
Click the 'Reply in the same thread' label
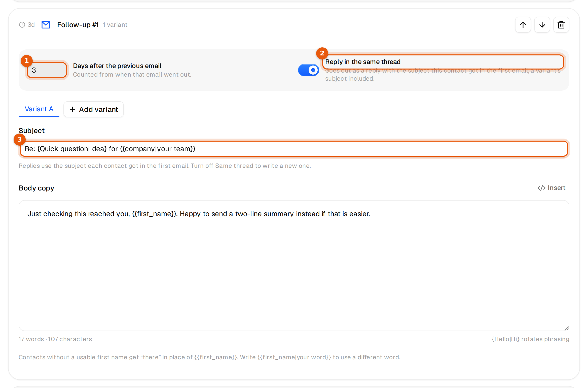[x=363, y=62]
